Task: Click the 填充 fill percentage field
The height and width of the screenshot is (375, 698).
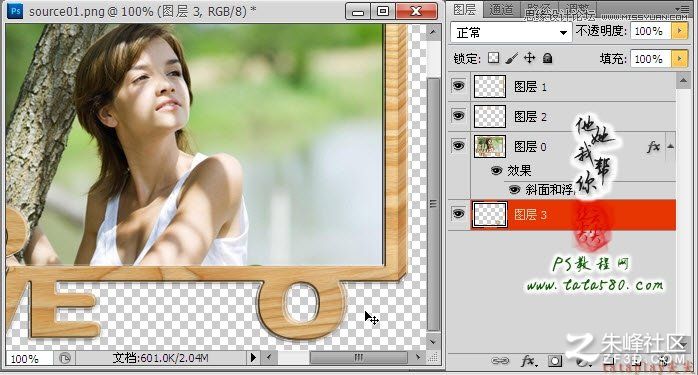Action: (650, 59)
